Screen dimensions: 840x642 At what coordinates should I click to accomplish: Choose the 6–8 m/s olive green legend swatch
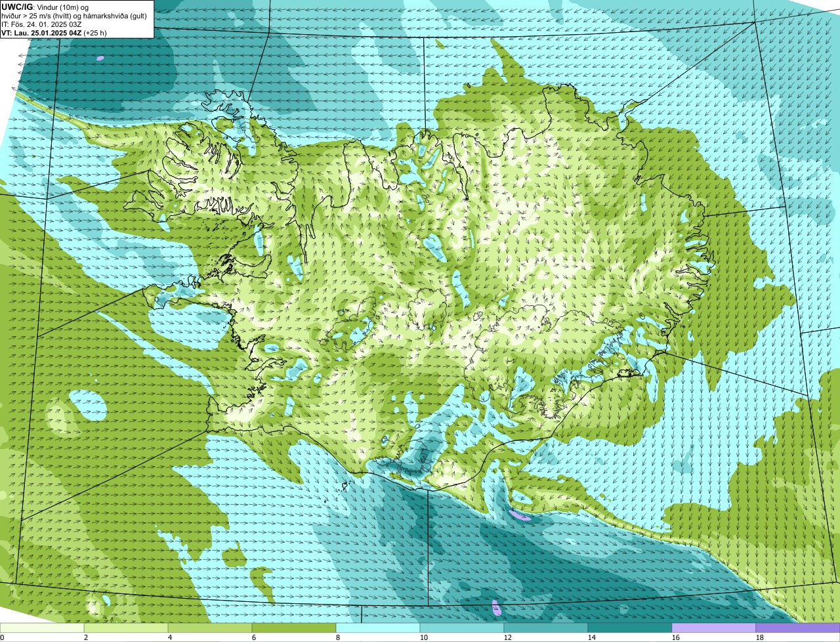(x=294, y=628)
